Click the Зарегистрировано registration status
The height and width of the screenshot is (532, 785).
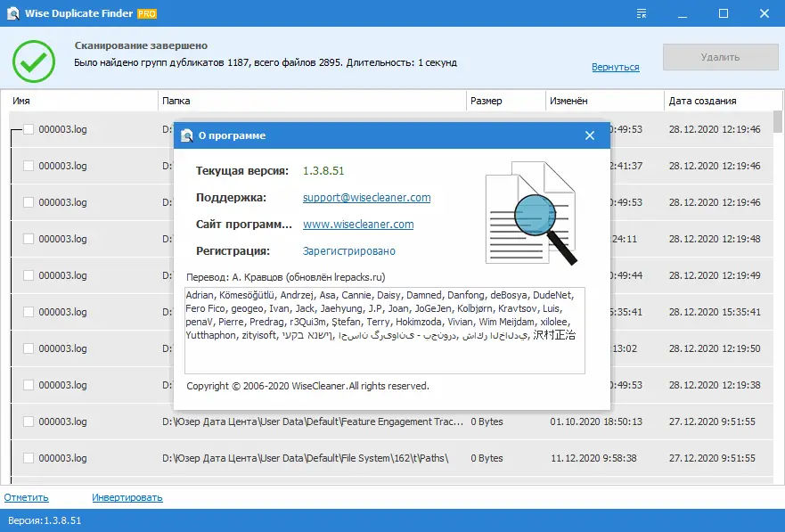349,251
